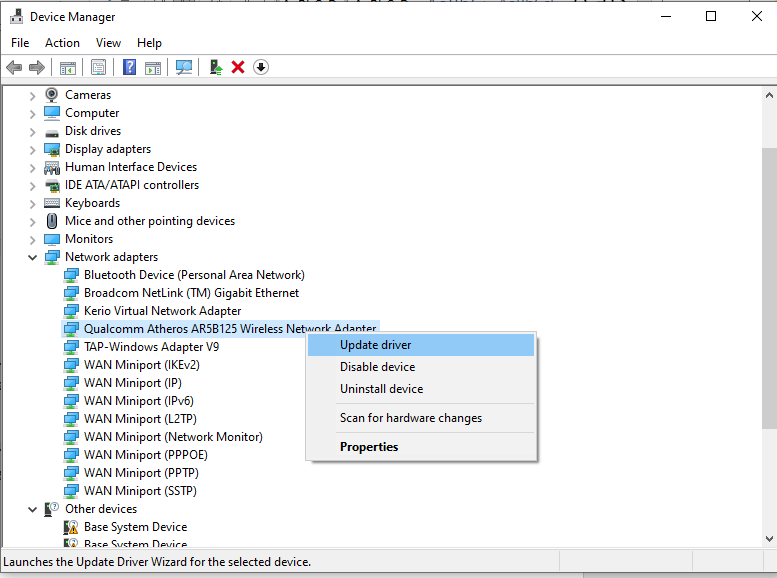Select WAN Miniport (SSTP)
Viewport: 777px width, 578px height.
tap(140, 491)
